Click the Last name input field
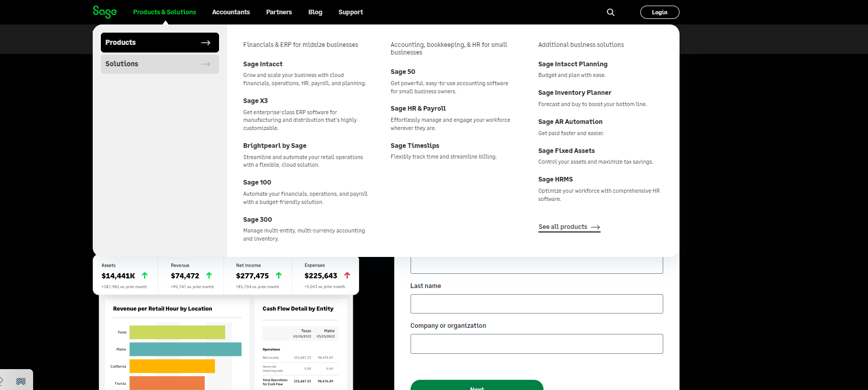The height and width of the screenshot is (390, 868). pyautogui.click(x=537, y=304)
